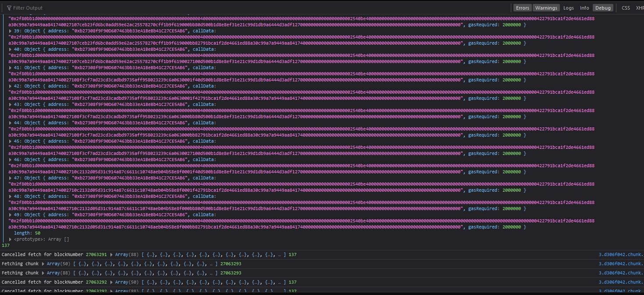The image size is (644, 295).
Task: Toggle the Logs filter
Action: [569, 8]
